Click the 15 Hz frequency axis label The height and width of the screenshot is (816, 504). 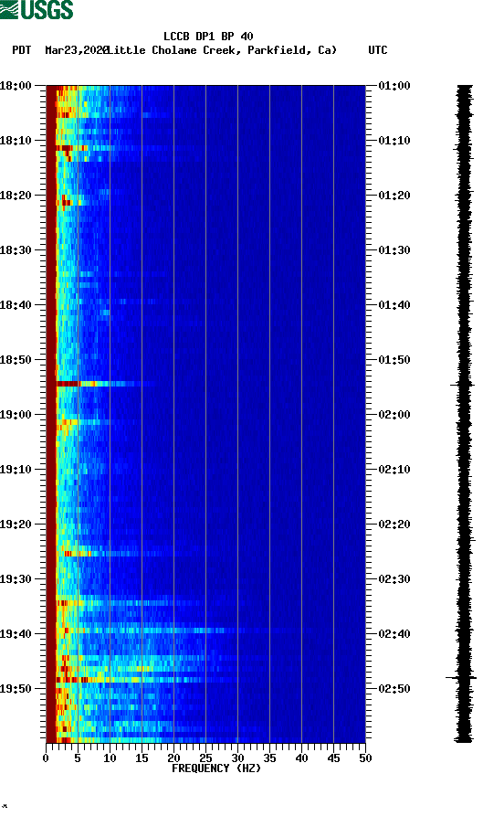[x=142, y=758]
